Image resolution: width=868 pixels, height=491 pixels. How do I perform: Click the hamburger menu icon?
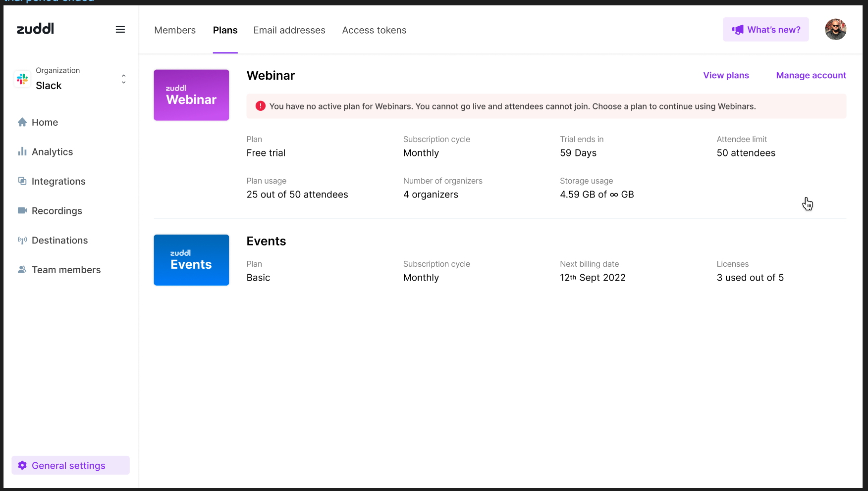pyautogui.click(x=120, y=30)
